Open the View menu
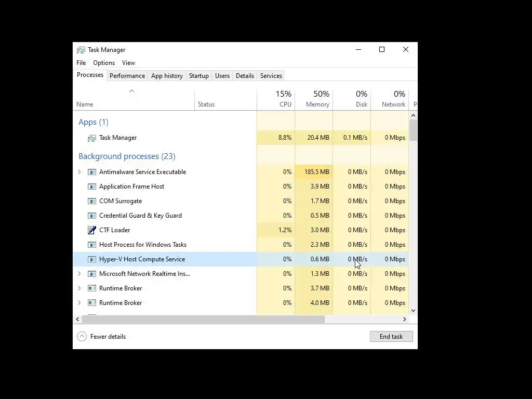The height and width of the screenshot is (399, 532). [129, 63]
